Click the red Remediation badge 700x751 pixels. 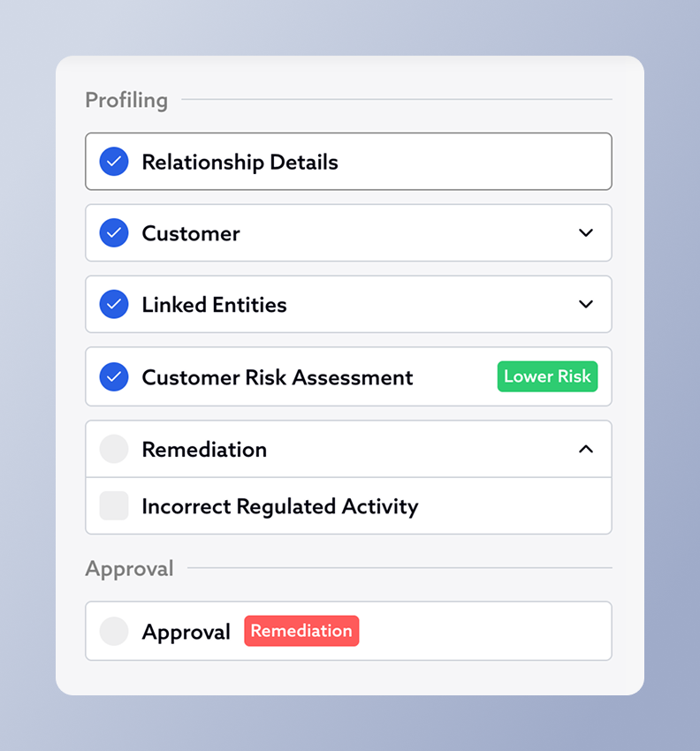click(301, 631)
